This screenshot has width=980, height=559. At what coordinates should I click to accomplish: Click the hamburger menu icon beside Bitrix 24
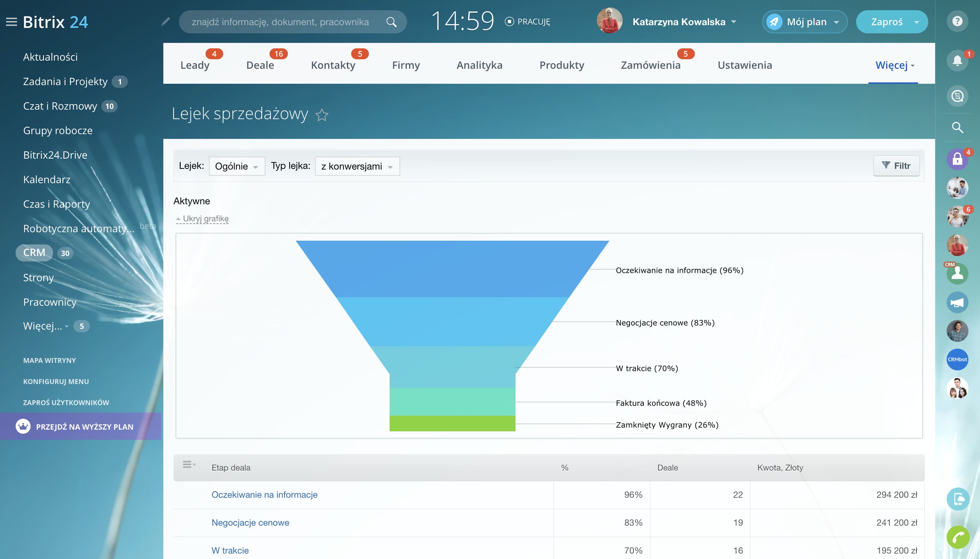pyautogui.click(x=12, y=22)
